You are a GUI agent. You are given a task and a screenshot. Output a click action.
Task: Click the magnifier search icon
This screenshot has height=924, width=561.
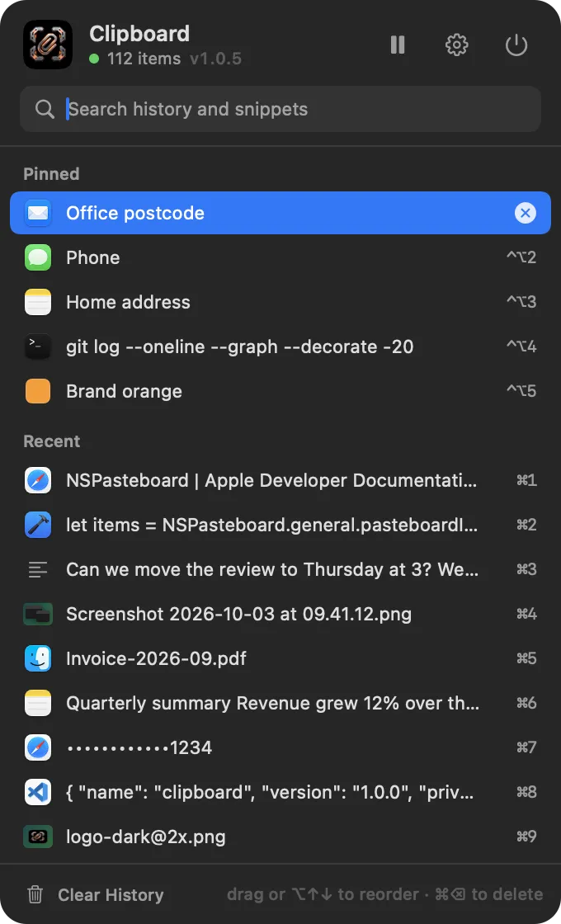45,109
